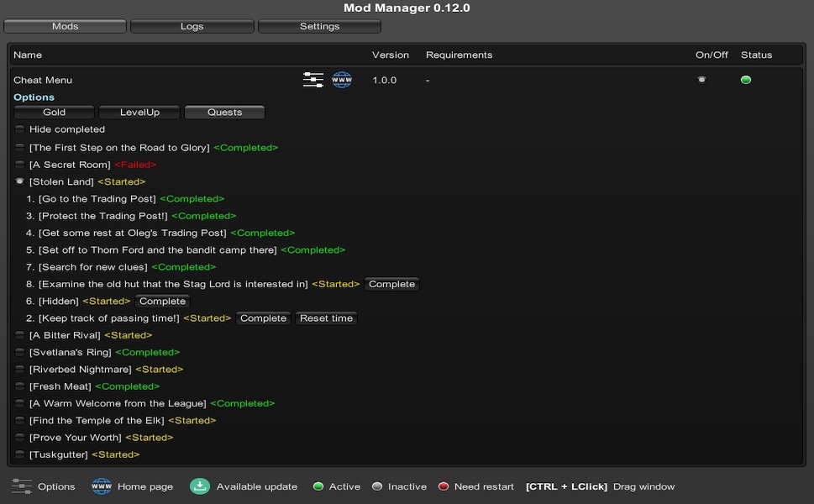Image resolution: width=814 pixels, height=504 pixels.
Task: Select the Gold options tab
Action: [54, 112]
